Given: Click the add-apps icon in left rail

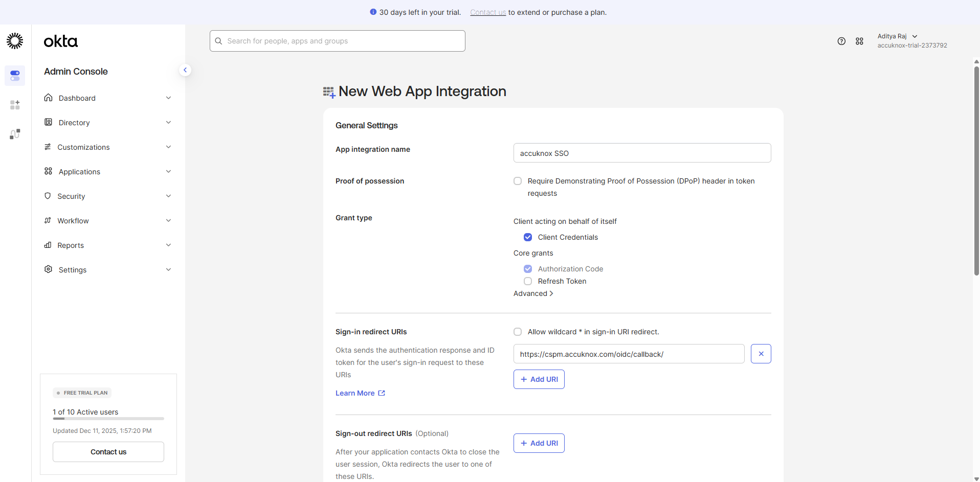Looking at the screenshot, I should pos(15,105).
